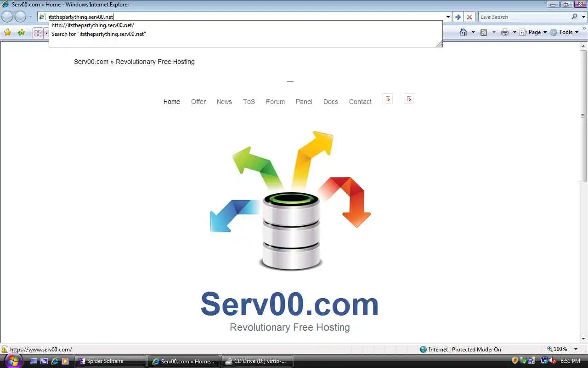This screenshot has width=588, height=368.
Task: Open the Tools menu
Action: pos(565,32)
